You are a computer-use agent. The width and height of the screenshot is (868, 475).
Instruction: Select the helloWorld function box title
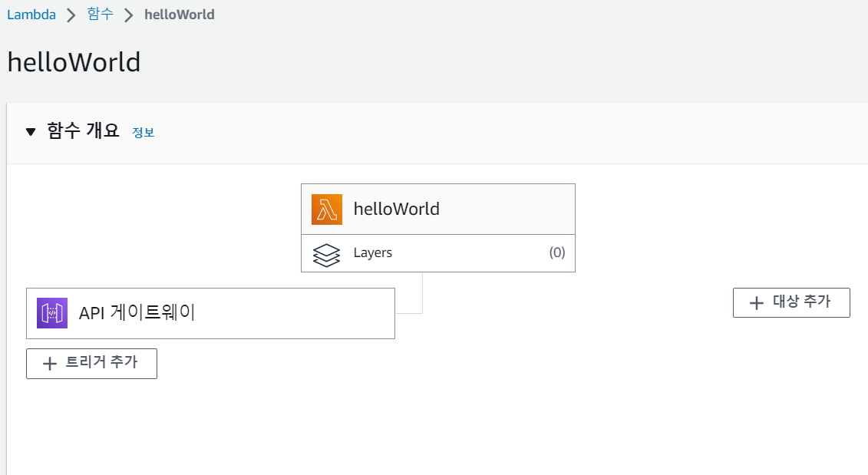pyautogui.click(x=396, y=209)
